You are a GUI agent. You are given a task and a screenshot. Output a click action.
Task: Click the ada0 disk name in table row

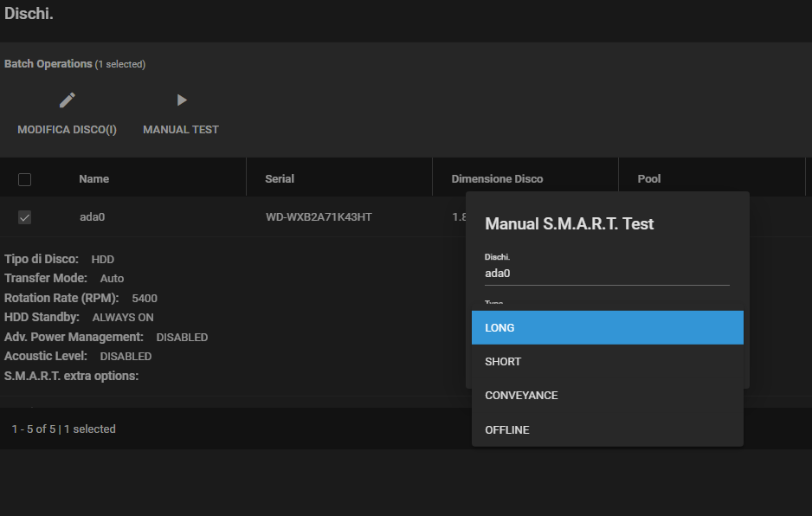(92, 217)
